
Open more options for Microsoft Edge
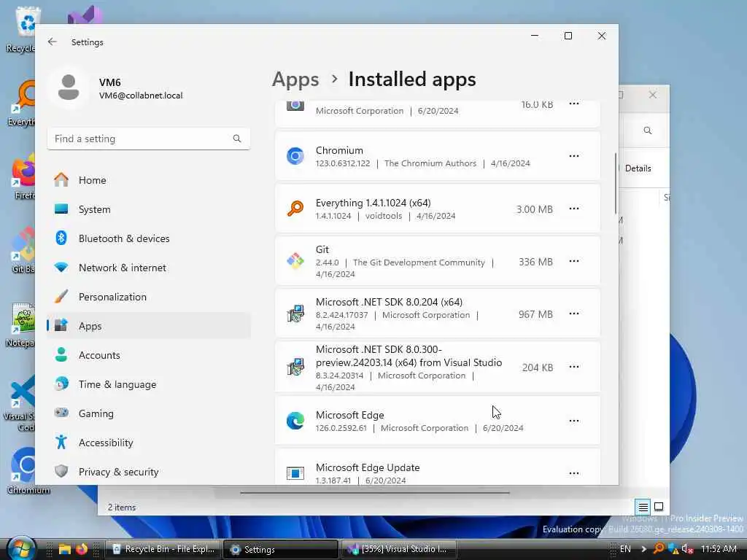(574, 421)
